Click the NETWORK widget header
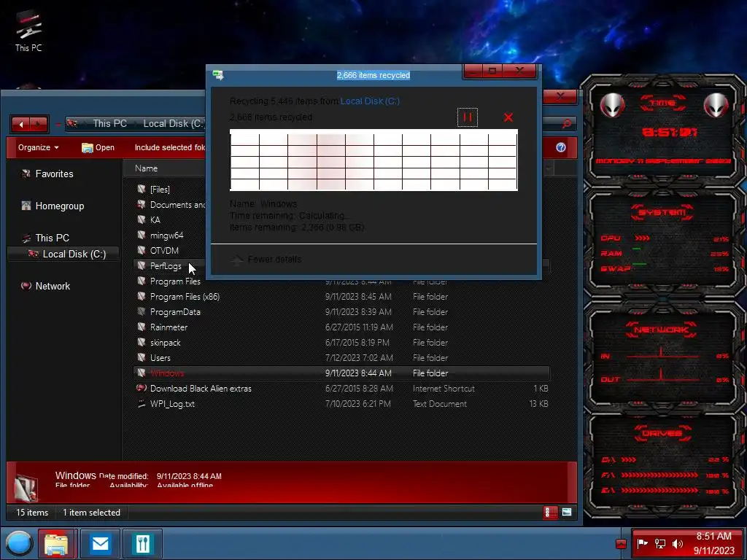The height and width of the screenshot is (560, 747). pyautogui.click(x=661, y=330)
